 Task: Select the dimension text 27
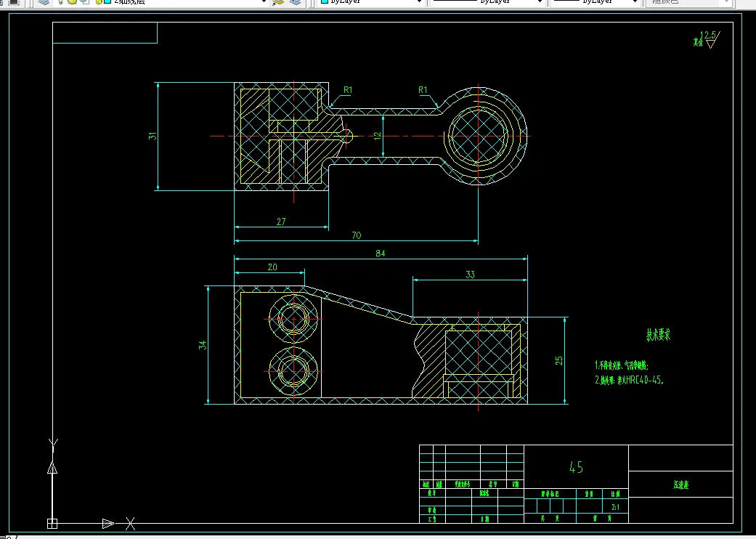(x=281, y=222)
